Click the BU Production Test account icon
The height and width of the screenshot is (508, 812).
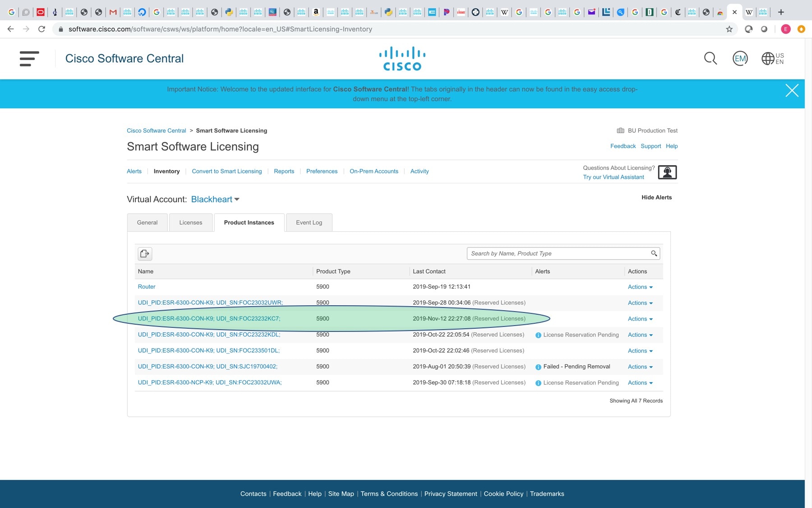(x=620, y=130)
